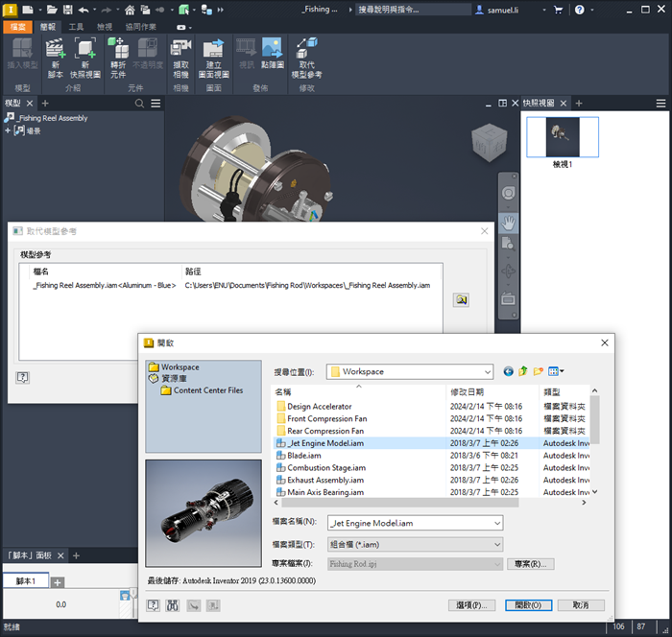Click the Up One Level icon in Open dialog
672x637 pixels.
click(x=523, y=371)
